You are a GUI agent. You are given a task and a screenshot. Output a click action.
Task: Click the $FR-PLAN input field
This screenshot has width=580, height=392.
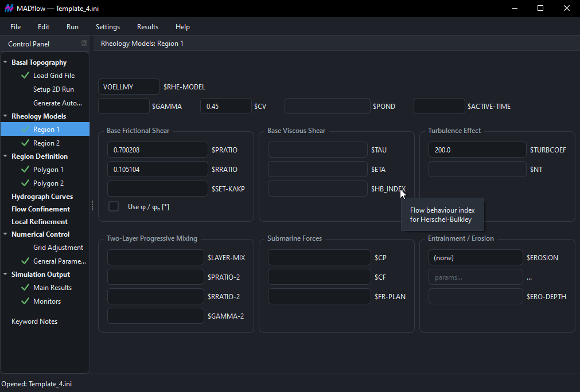pyautogui.click(x=319, y=296)
